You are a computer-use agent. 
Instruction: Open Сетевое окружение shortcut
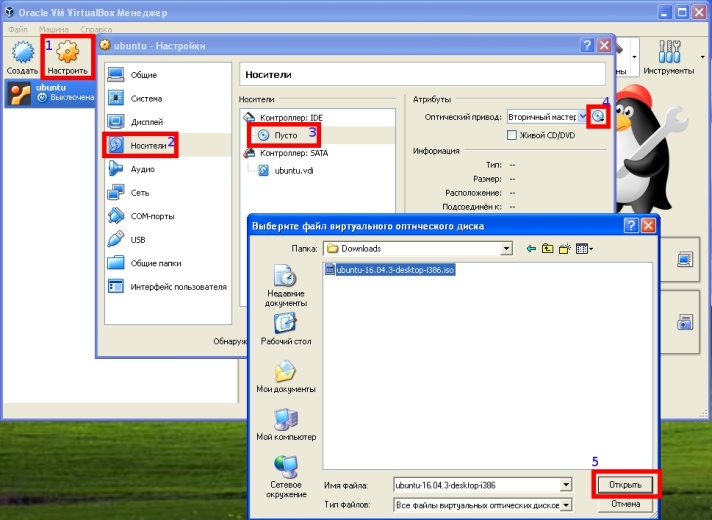point(286,477)
